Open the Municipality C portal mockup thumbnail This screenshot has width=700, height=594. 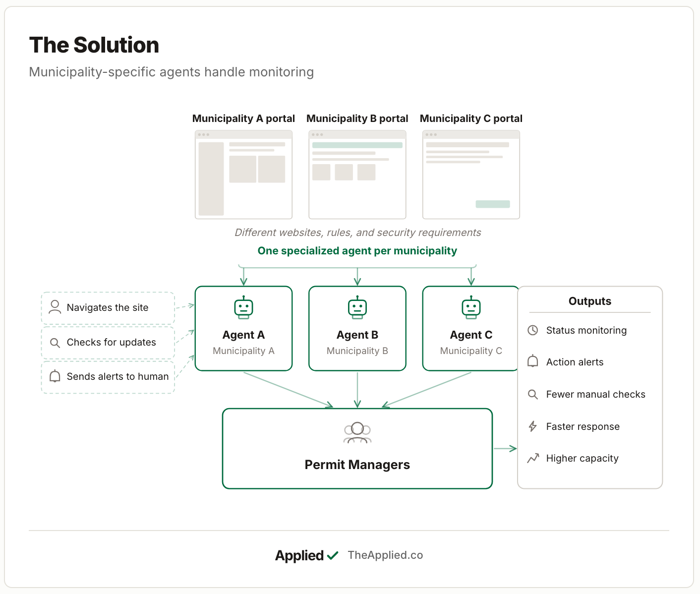pos(471,175)
